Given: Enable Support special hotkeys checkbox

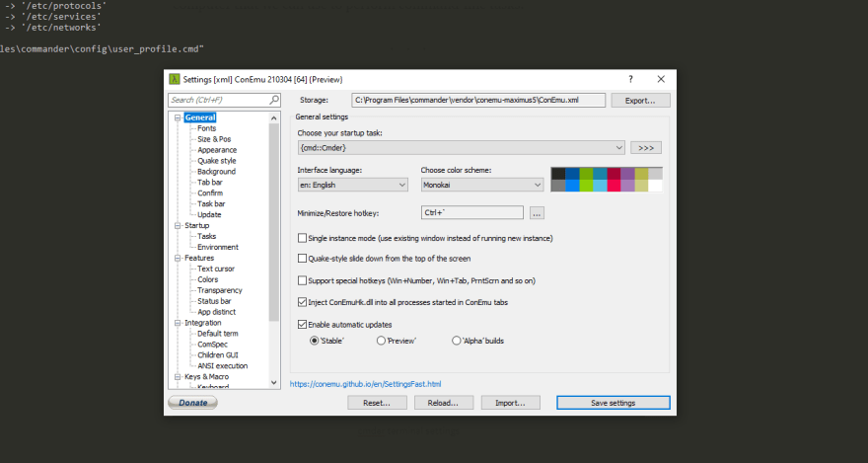Looking at the screenshot, I should (302, 280).
